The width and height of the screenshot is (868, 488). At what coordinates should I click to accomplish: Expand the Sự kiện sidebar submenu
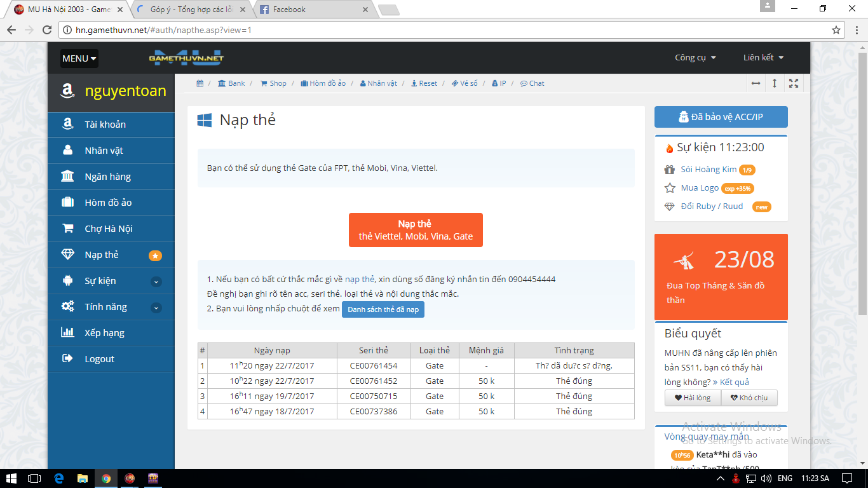tap(156, 281)
